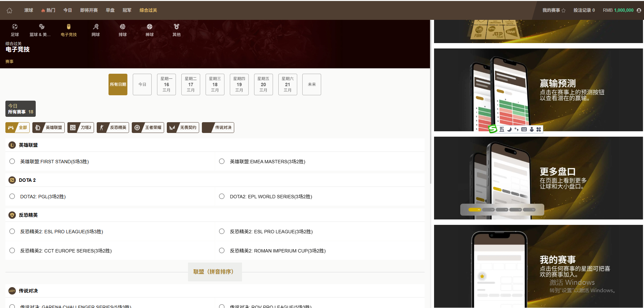Collapse the 英雄联盟 league section header

click(x=28, y=145)
